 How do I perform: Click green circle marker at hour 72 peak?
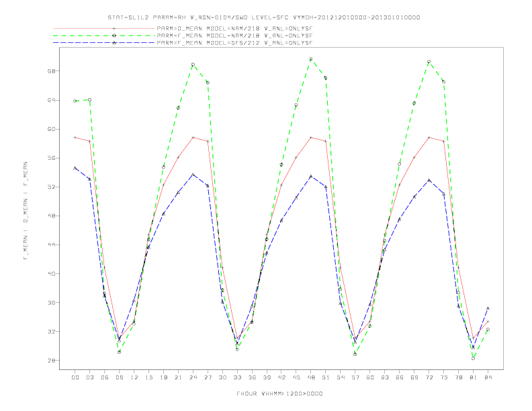429,62
